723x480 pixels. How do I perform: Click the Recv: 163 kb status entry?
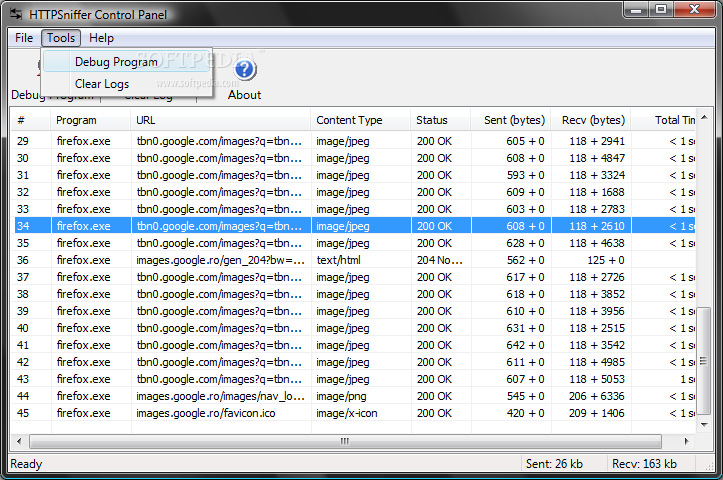pos(644,464)
